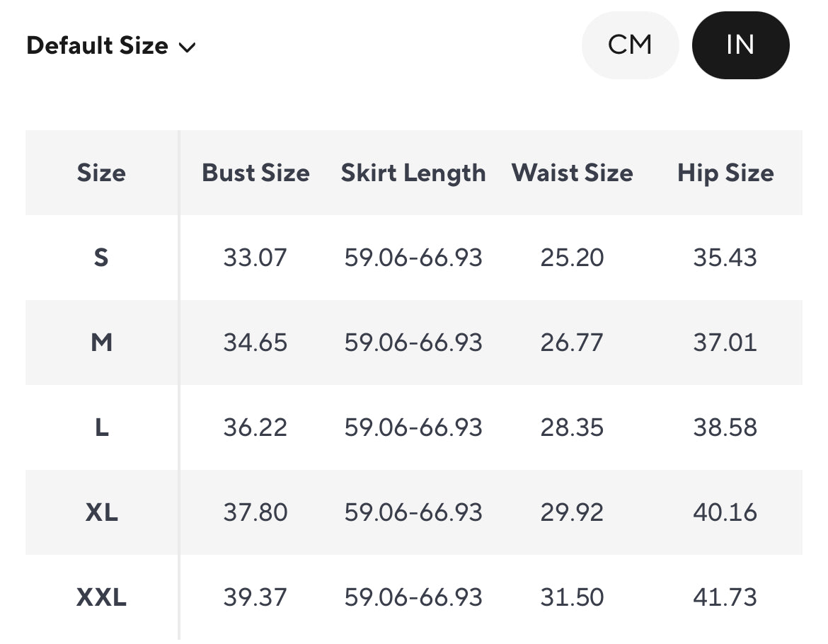Click hip value 38.58 for size L
The height and width of the screenshot is (644, 828).
click(x=725, y=427)
